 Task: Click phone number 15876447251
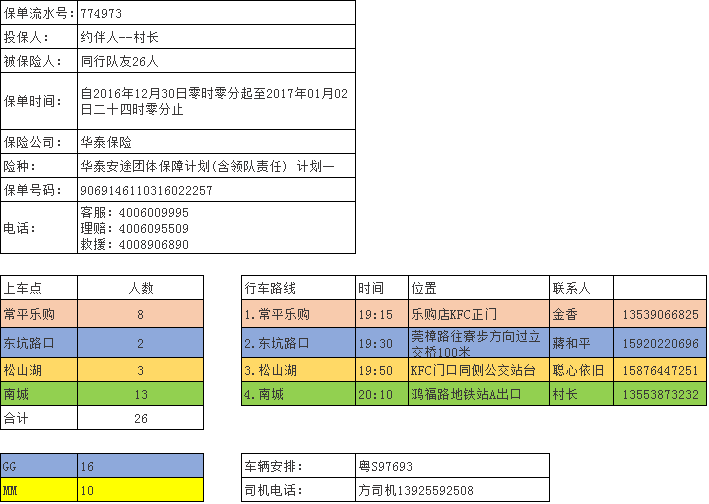pos(659,370)
